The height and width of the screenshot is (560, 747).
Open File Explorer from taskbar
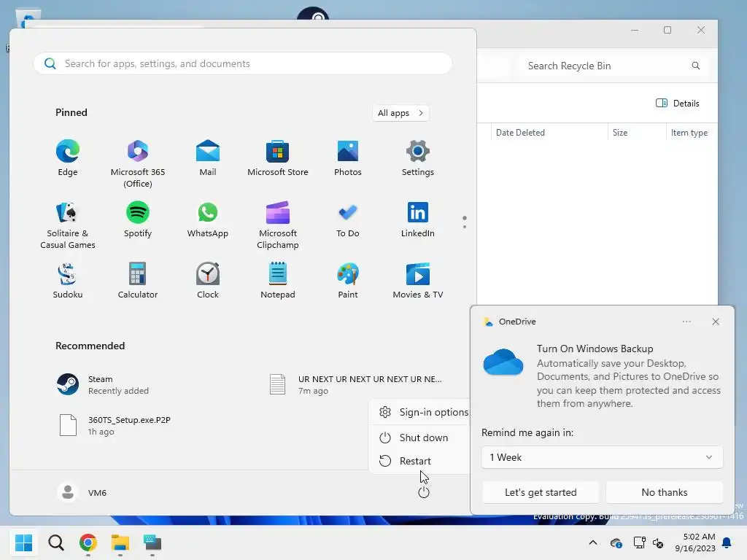[120, 542]
